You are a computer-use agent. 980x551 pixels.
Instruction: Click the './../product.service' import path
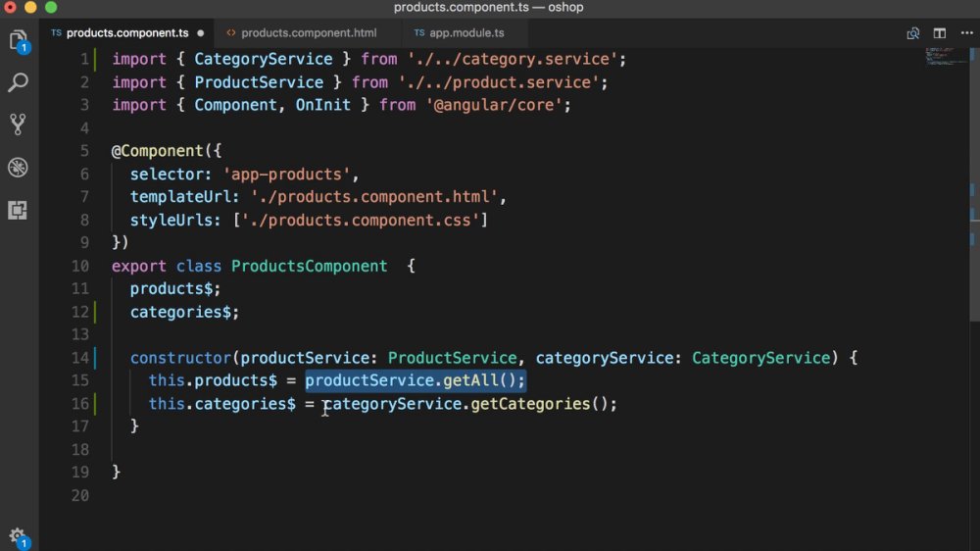498,82
